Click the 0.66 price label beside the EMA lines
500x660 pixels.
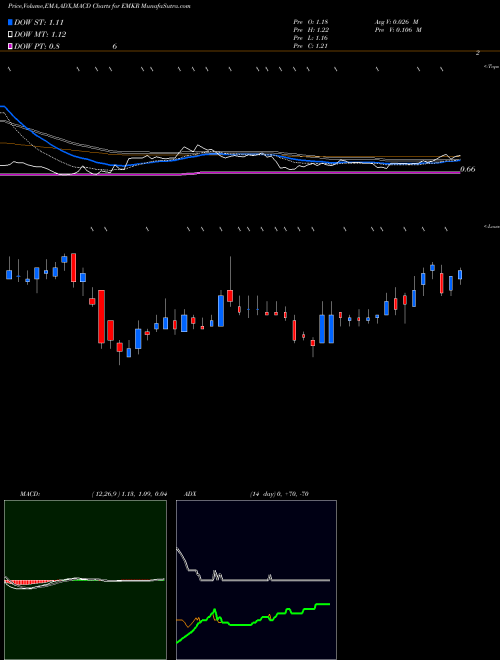tap(468, 169)
